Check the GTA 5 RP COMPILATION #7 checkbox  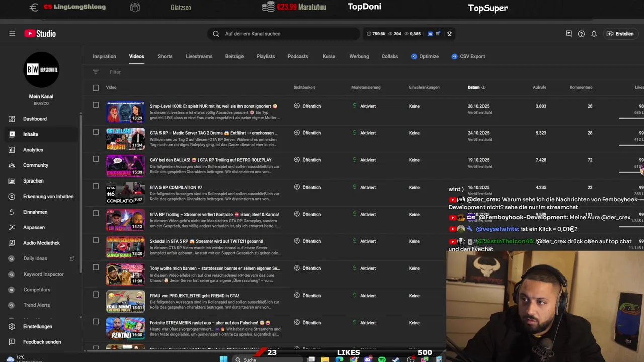96,186
